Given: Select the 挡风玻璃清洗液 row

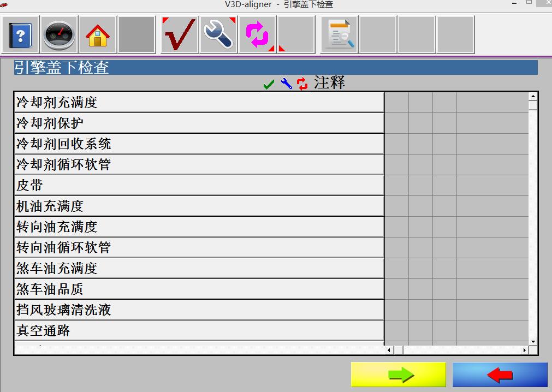Looking at the screenshot, I should pyautogui.click(x=199, y=310).
